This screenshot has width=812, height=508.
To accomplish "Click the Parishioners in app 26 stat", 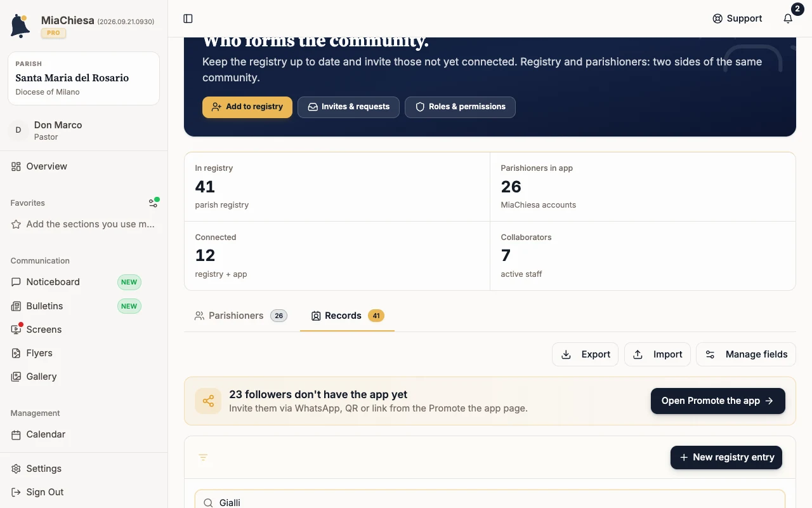I will click(643, 187).
